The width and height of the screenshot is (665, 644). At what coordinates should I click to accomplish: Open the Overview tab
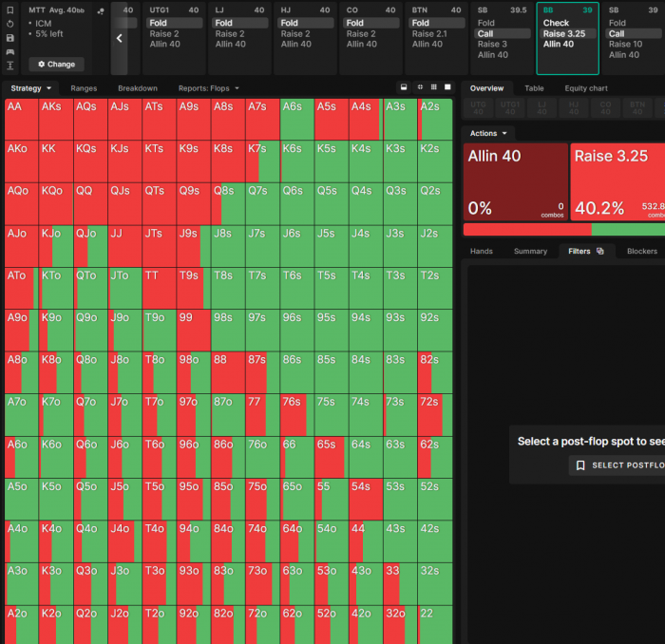(486, 88)
